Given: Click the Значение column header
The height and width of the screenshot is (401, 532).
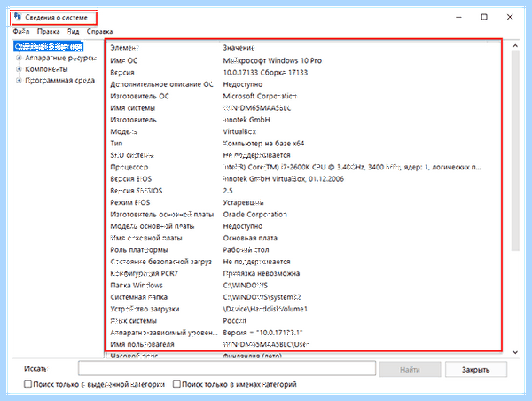Looking at the screenshot, I should coord(239,48).
